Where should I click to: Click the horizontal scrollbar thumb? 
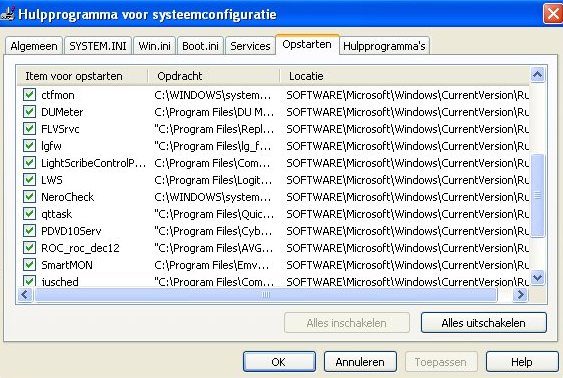click(x=266, y=295)
